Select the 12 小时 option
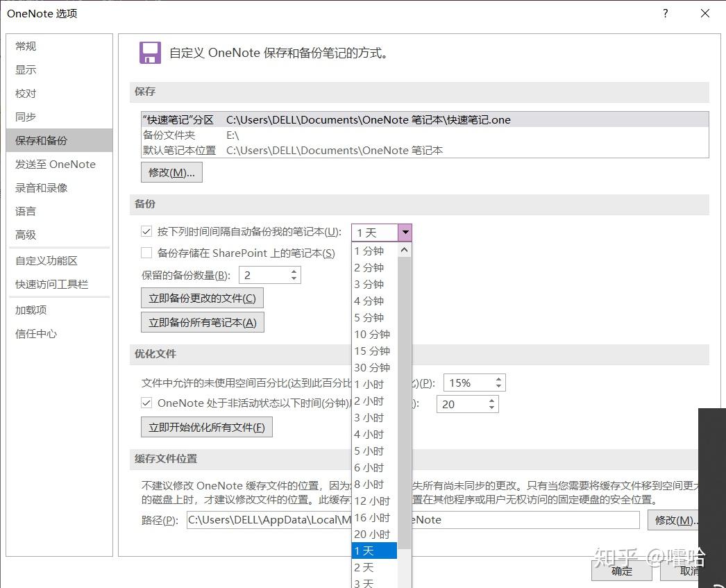This screenshot has width=726, height=588. [x=375, y=501]
